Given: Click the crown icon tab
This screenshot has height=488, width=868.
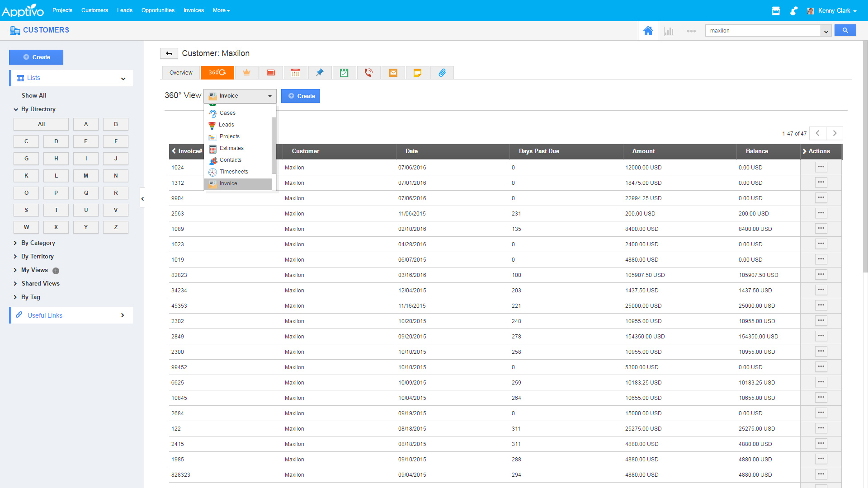Looking at the screenshot, I should [246, 73].
